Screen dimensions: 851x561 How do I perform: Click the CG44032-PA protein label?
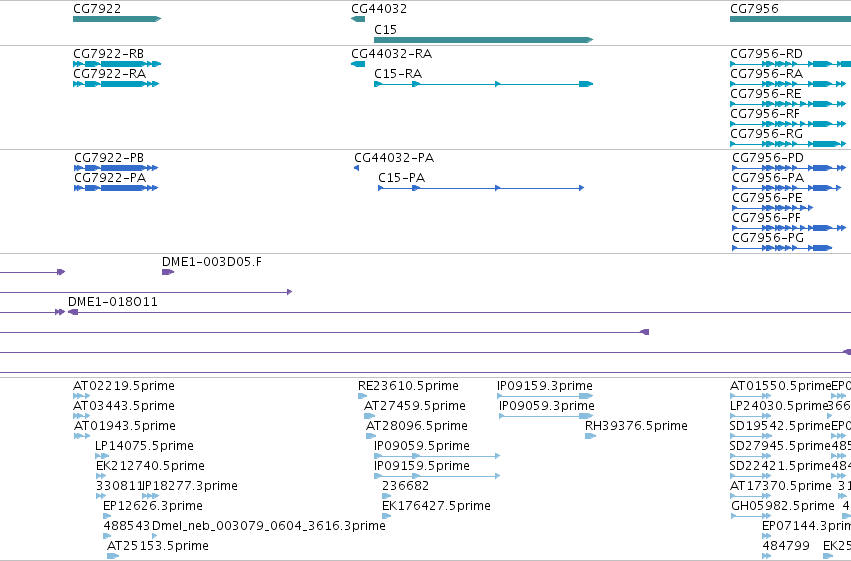click(x=394, y=158)
